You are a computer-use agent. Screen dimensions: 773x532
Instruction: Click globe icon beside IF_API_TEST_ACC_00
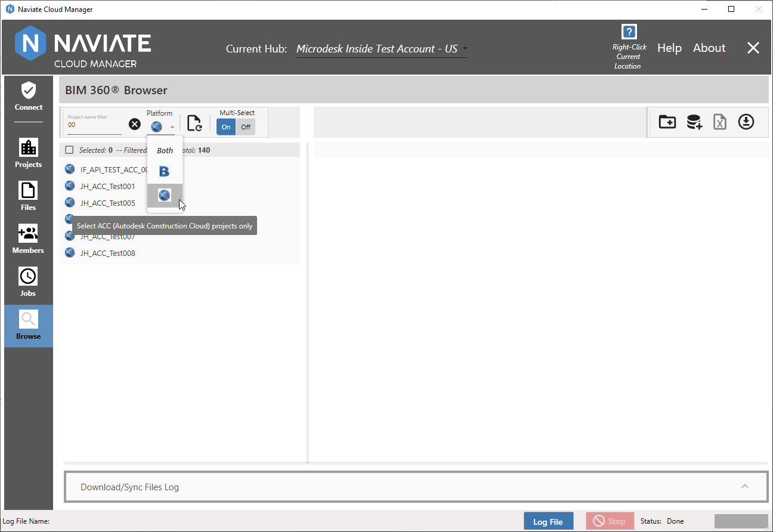(70, 169)
